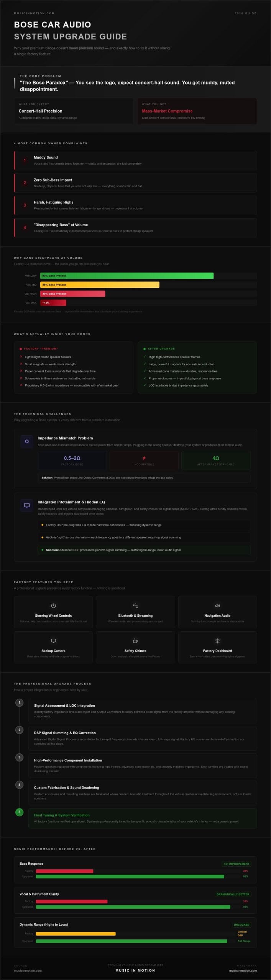
Task: Click the ohm icon beside Impedance Mismatch Problem
Action: click(27, 441)
